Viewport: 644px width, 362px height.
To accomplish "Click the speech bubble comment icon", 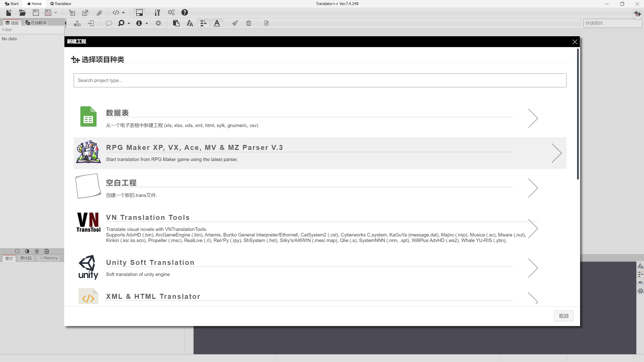I will pyautogui.click(x=109, y=23).
